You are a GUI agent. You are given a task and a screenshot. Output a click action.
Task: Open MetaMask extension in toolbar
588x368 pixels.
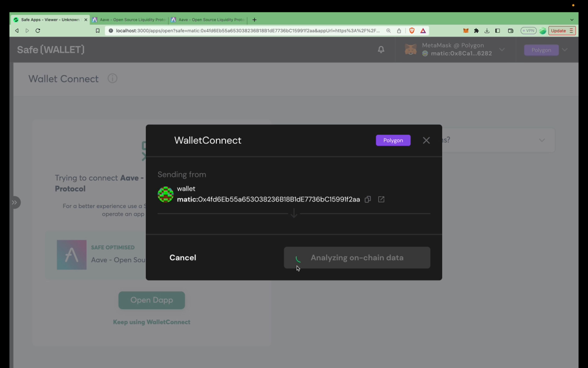(465, 31)
